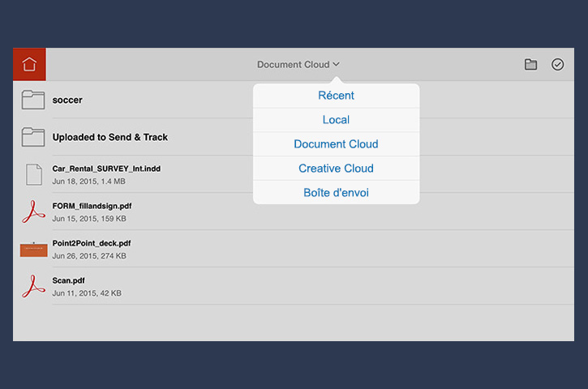Open FORM_fillandsign.pdf file name
Screen dimensions: 588x389
[92, 206]
